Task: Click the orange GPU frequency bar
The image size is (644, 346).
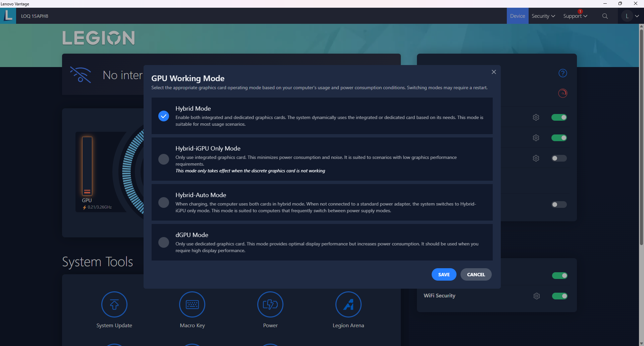Action: [x=87, y=166]
